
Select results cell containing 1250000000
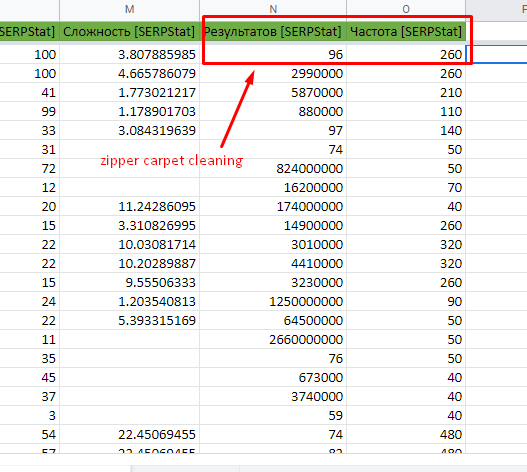coord(273,301)
